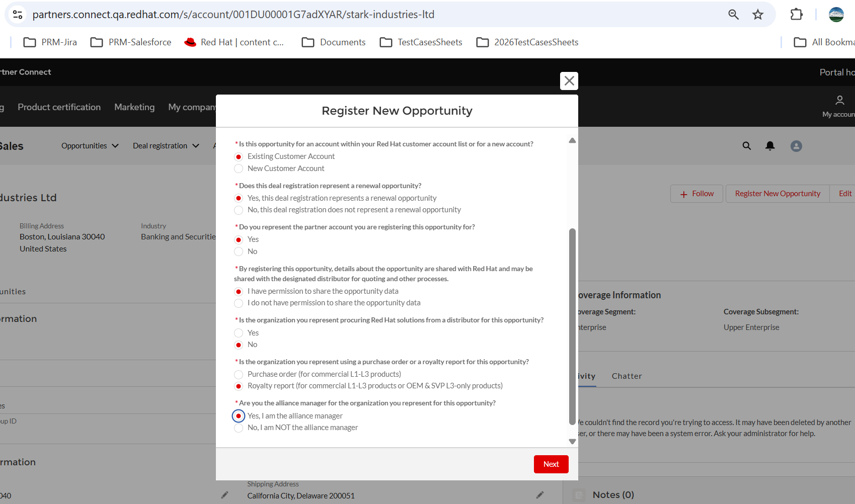Click Register New Opportunity page button
Image resolution: width=855 pixels, height=504 pixels.
click(x=778, y=194)
